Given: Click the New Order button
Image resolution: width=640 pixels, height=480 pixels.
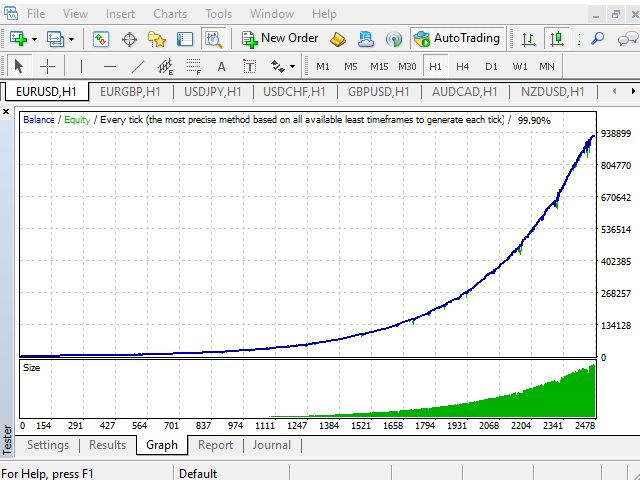Looking at the screenshot, I should [280, 39].
